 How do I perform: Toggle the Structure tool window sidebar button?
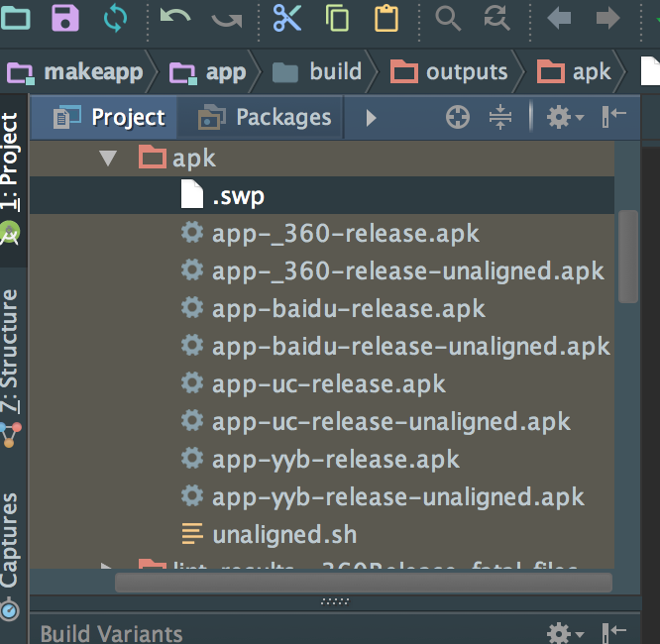[x=10, y=352]
